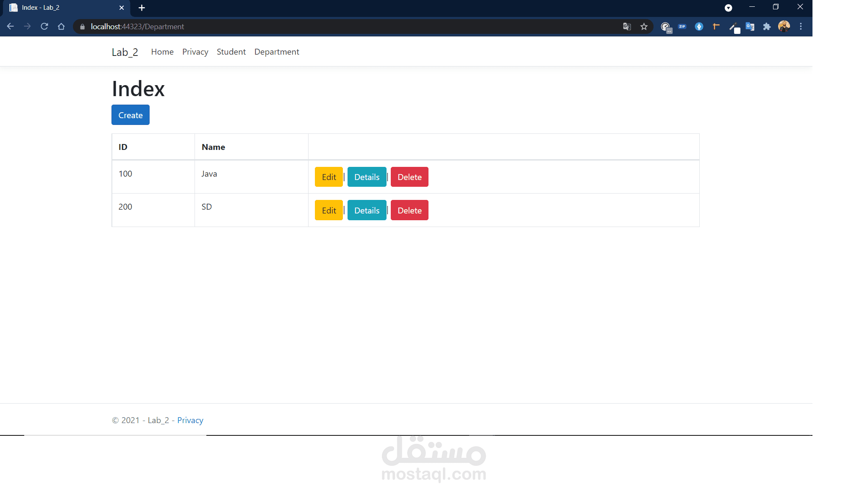This screenshot has height=493, width=868.
Task: View Details for department 200
Action: coord(367,210)
